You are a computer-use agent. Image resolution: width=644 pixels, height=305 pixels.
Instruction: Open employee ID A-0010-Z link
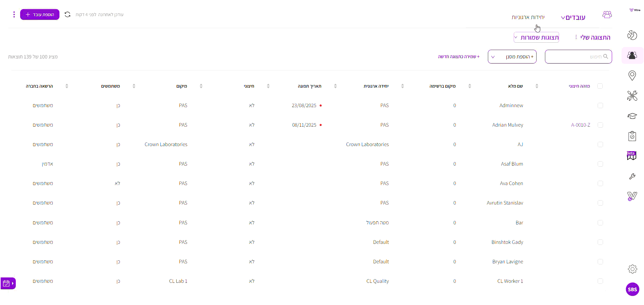[x=581, y=125]
